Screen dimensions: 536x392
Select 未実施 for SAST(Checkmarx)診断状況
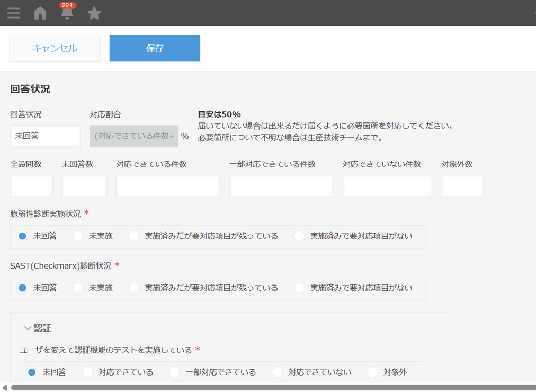[78, 288]
